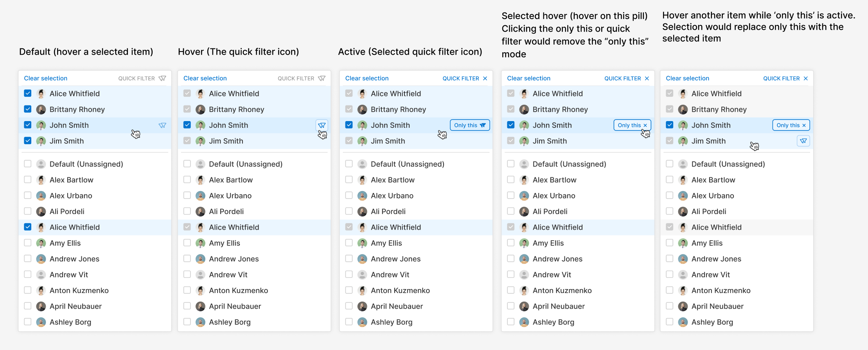Select Andrew Jones name in Hover panel
Image resolution: width=868 pixels, height=350 pixels.
coord(234,259)
